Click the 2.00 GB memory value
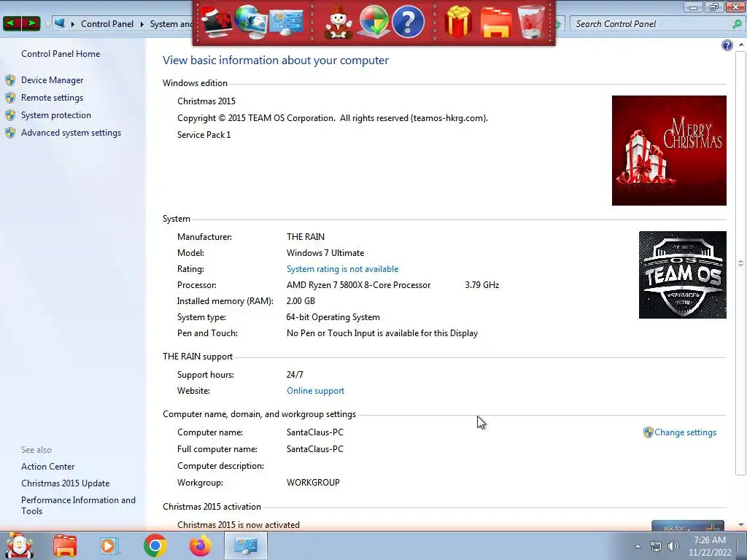This screenshot has width=747, height=560. click(x=301, y=301)
